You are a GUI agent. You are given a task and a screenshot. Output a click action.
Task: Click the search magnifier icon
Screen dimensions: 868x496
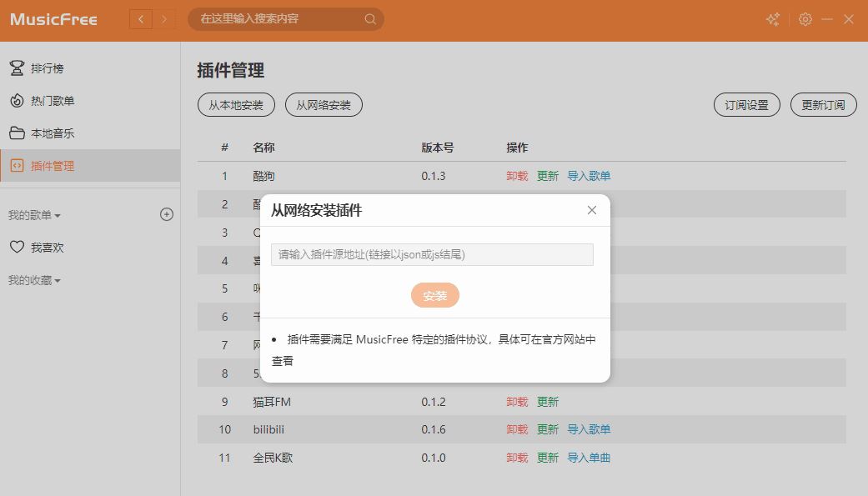click(369, 18)
